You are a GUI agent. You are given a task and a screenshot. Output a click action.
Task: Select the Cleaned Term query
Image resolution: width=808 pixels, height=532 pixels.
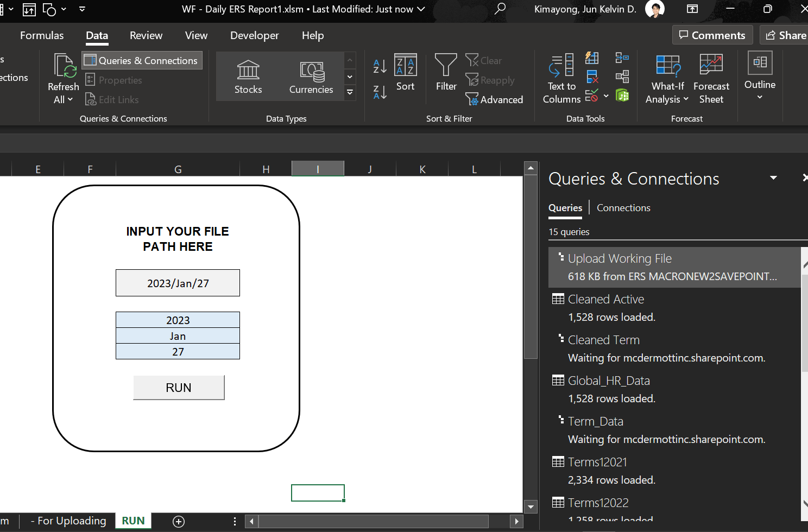[674, 349]
